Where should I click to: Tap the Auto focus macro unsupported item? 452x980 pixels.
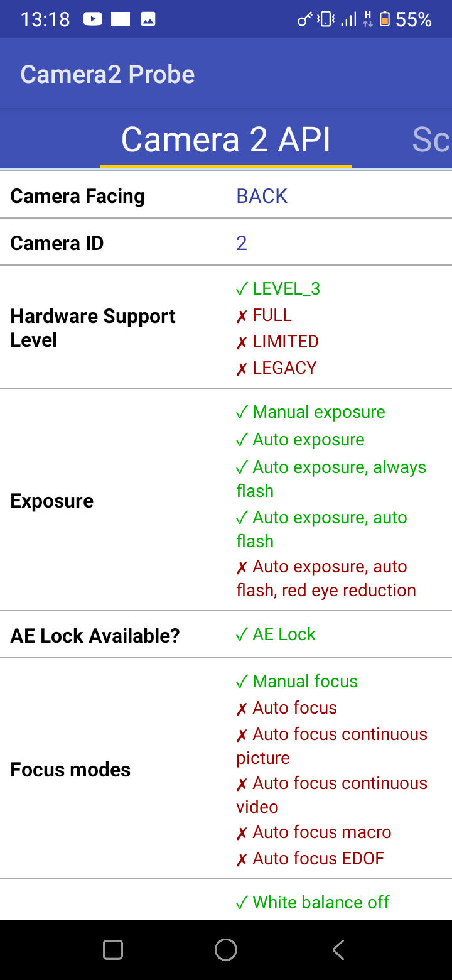coord(314,832)
